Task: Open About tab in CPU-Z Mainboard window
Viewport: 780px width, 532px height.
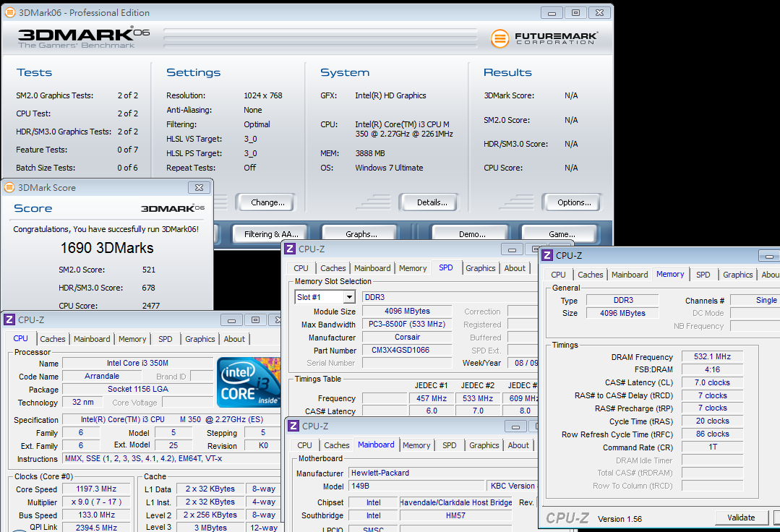Action: pos(518,445)
